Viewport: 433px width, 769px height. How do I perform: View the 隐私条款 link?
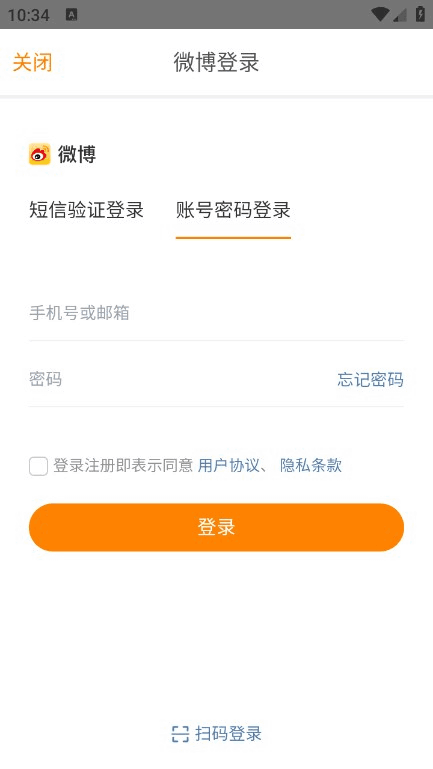tap(311, 465)
